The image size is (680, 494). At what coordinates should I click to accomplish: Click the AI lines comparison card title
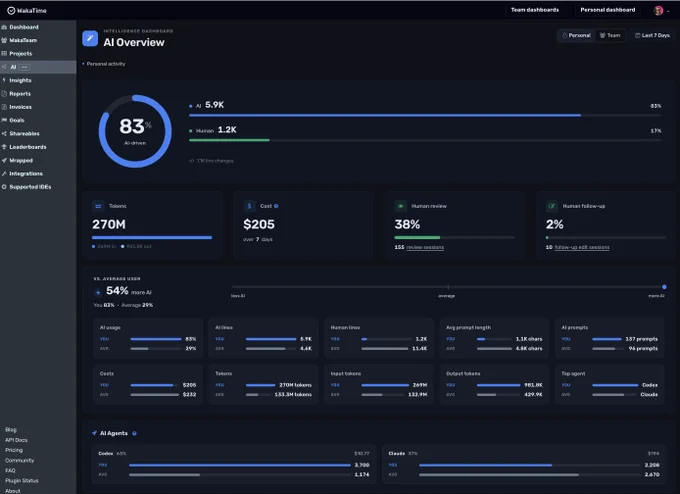pyautogui.click(x=224, y=327)
